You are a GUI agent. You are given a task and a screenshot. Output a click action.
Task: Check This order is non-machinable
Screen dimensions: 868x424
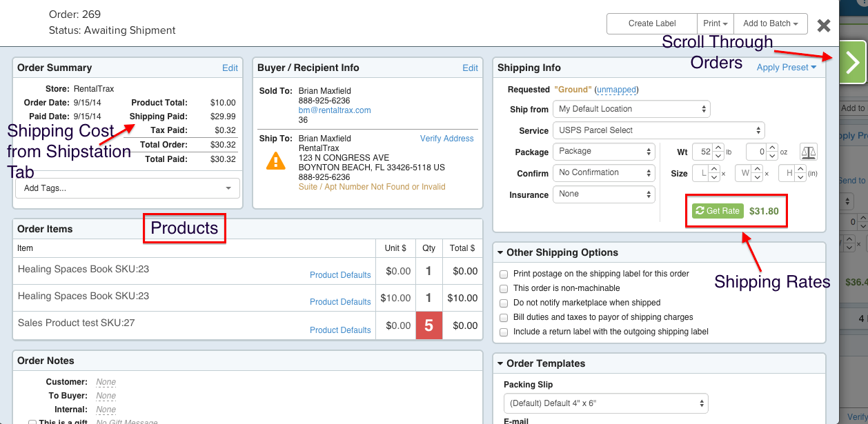[x=504, y=289]
